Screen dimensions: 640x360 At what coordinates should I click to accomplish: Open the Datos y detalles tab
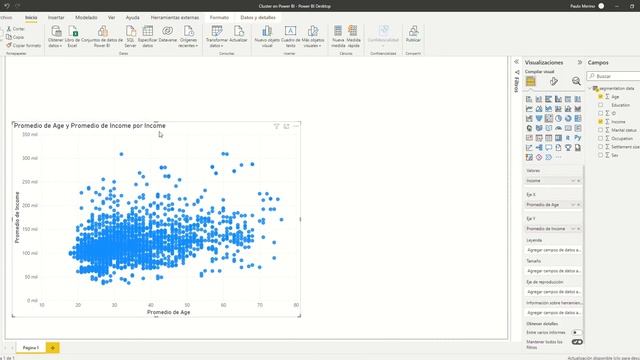[258, 18]
